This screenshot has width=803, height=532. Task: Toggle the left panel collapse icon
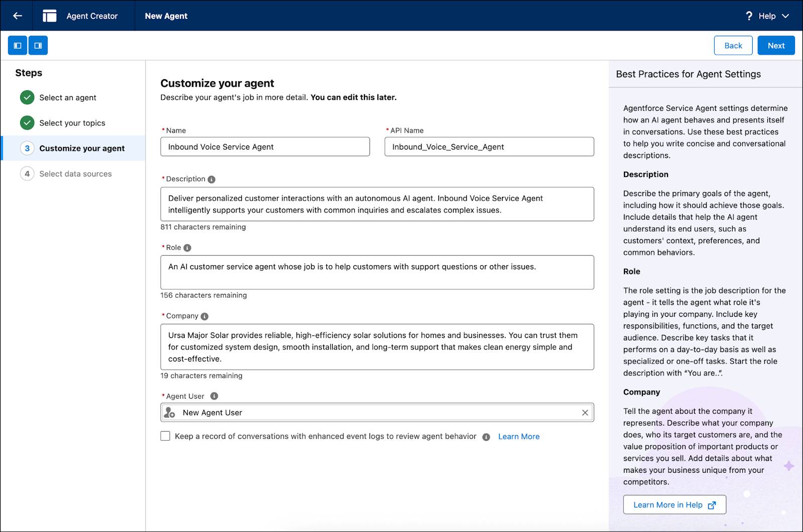click(18, 45)
